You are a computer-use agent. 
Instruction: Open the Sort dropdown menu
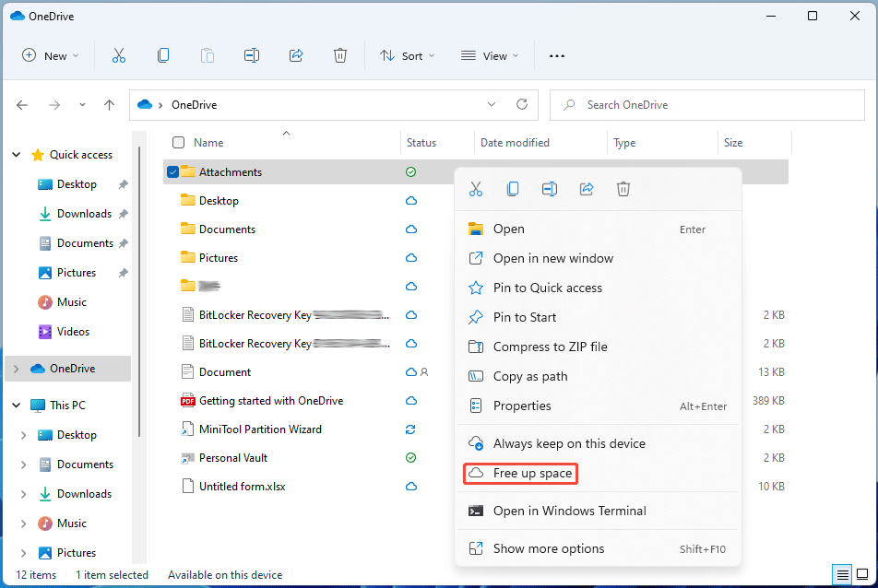click(408, 55)
